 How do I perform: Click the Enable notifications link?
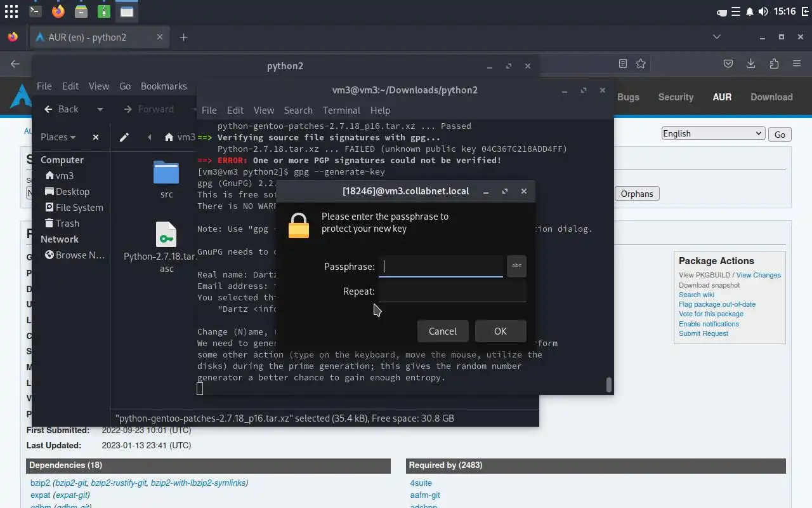point(709,324)
